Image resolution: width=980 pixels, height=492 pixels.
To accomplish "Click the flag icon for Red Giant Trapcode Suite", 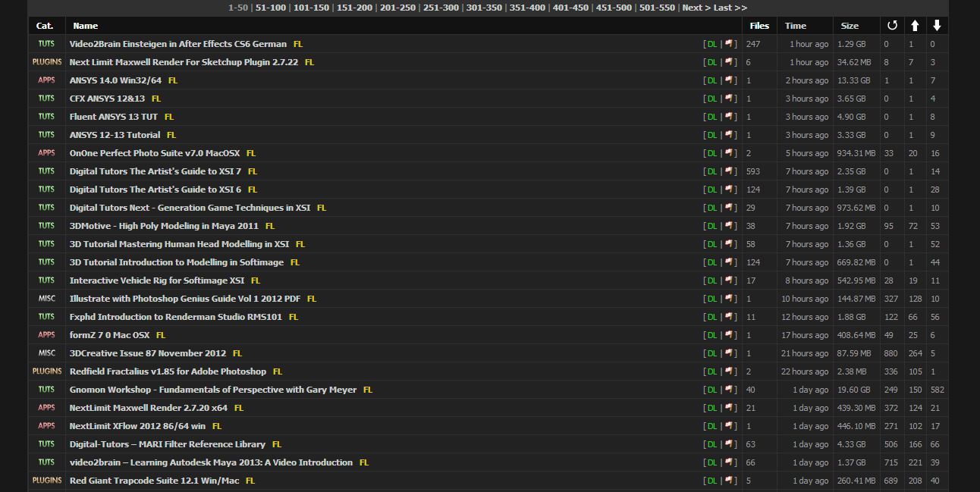I will coord(729,481).
